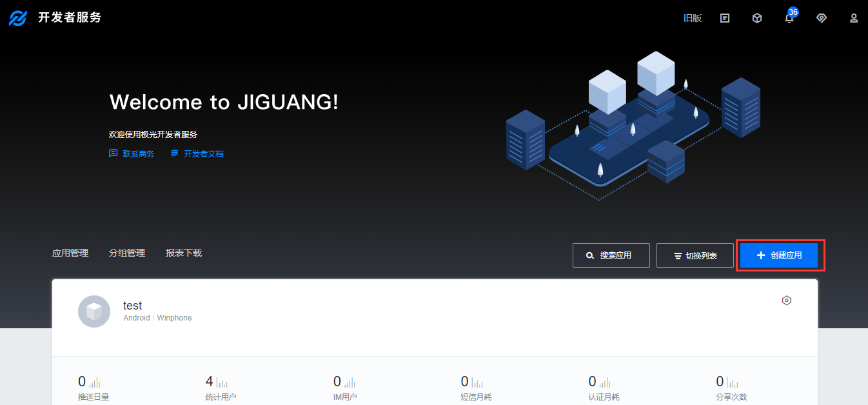This screenshot has height=405, width=868.
Task: Click the chart icon beside 统计用户
Action: point(222,382)
